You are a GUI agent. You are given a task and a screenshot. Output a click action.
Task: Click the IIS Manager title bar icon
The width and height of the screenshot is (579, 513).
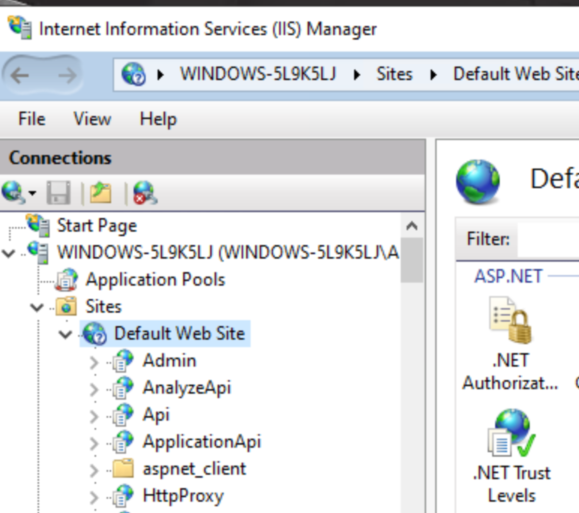pos(20,27)
